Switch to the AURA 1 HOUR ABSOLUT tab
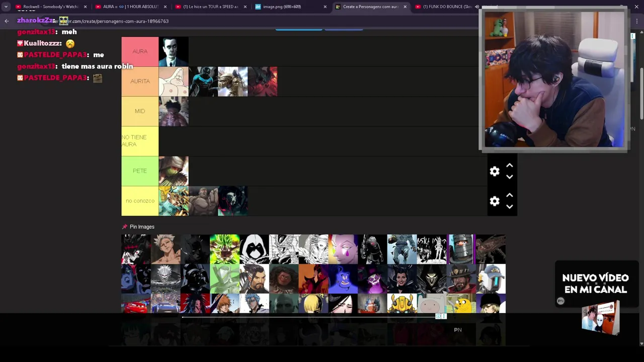This screenshot has width=644, height=362. click(x=130, y=7)
